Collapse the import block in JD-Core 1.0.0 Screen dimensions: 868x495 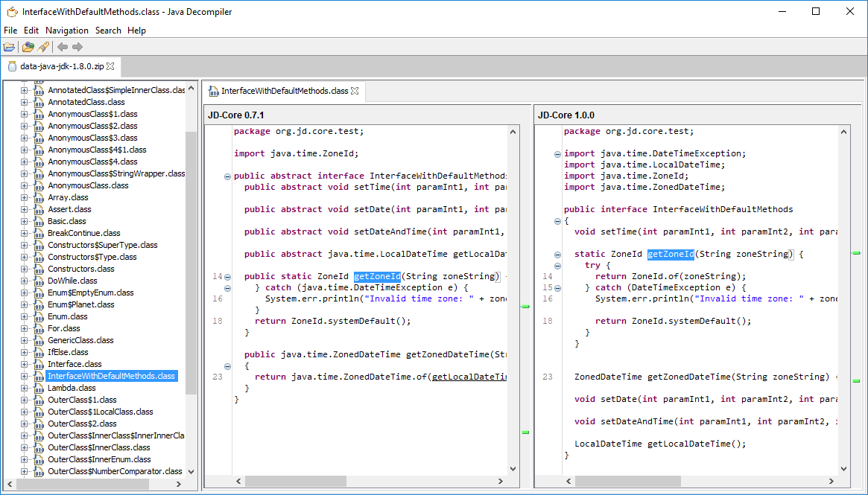tap(557, 154)
